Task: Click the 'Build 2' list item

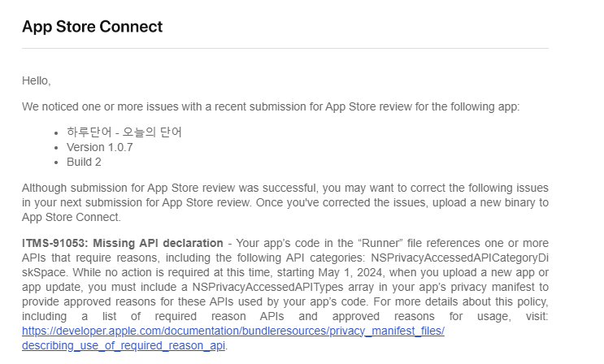Action: 84,162
